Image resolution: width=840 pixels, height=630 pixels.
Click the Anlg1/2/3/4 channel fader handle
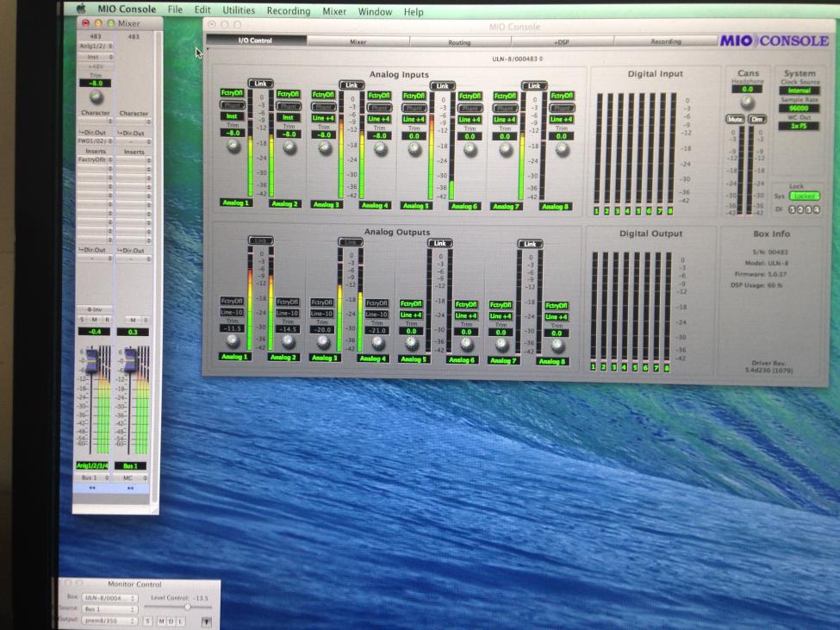92,360
